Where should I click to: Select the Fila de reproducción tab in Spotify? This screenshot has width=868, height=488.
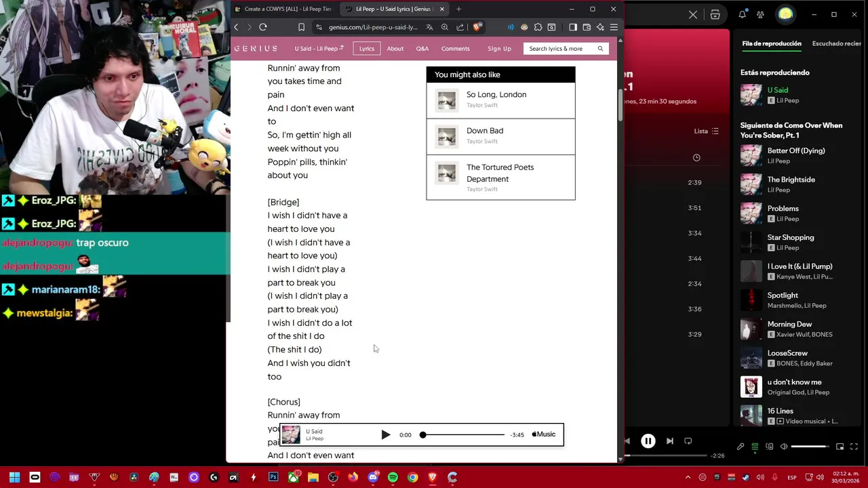click(772, 43)
